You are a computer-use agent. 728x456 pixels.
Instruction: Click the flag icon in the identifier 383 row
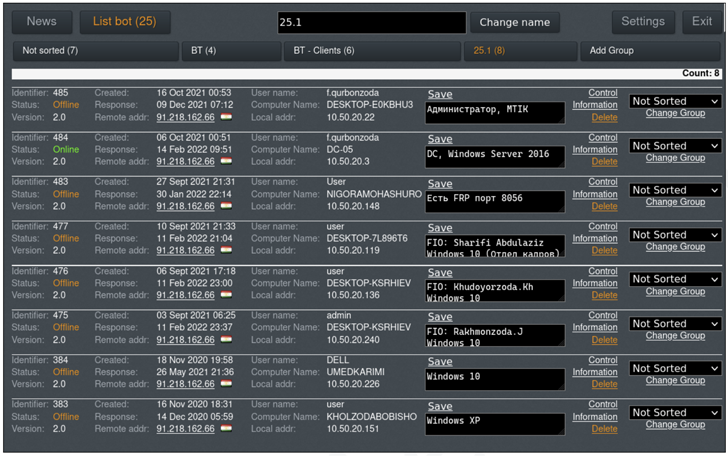pos(227,429)
